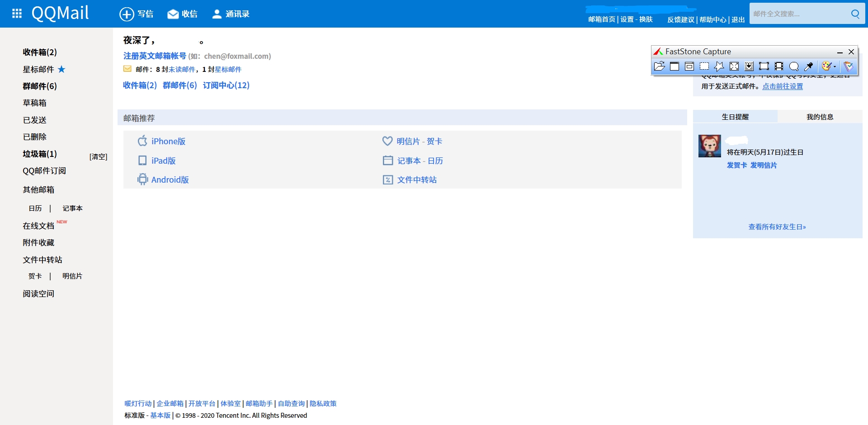The height and width of the screenshot is (425, 868).
Task: Select FastStone Capture Active Window tool
Action: point(675,66)
